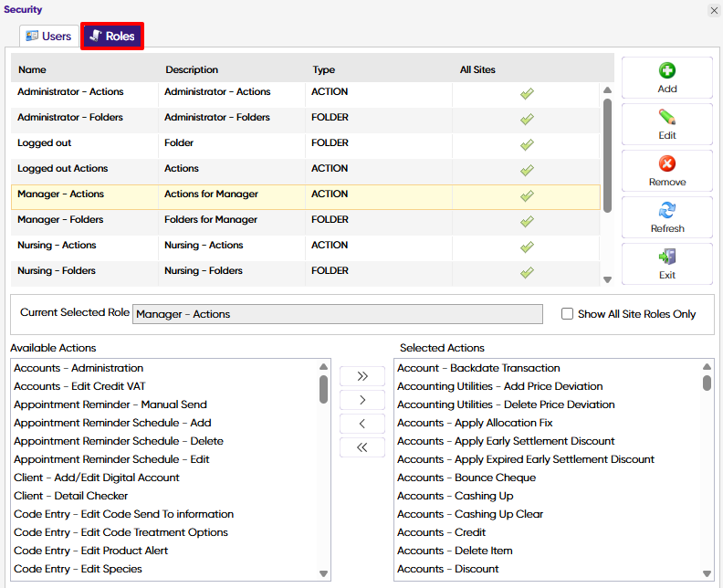Remove all selected actions with << button

pos(362,447)
